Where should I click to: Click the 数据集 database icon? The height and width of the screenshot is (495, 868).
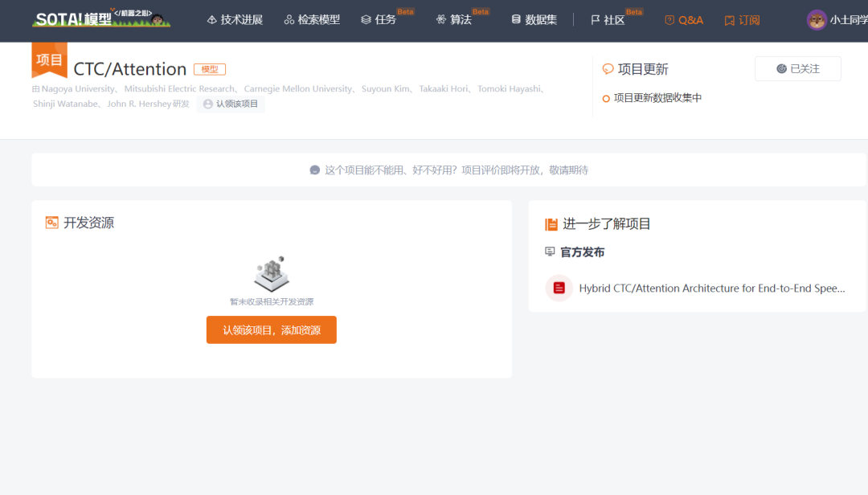516,19
